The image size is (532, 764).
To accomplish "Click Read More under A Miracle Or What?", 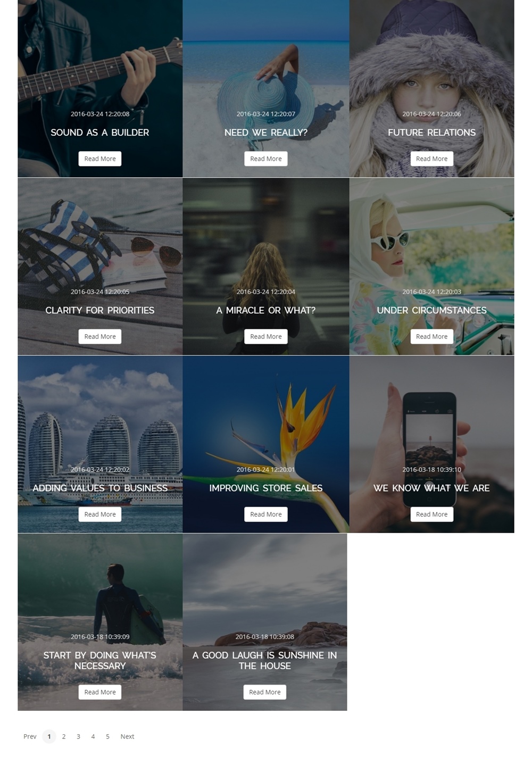I will pyautogui.click(x=266, y=336).
